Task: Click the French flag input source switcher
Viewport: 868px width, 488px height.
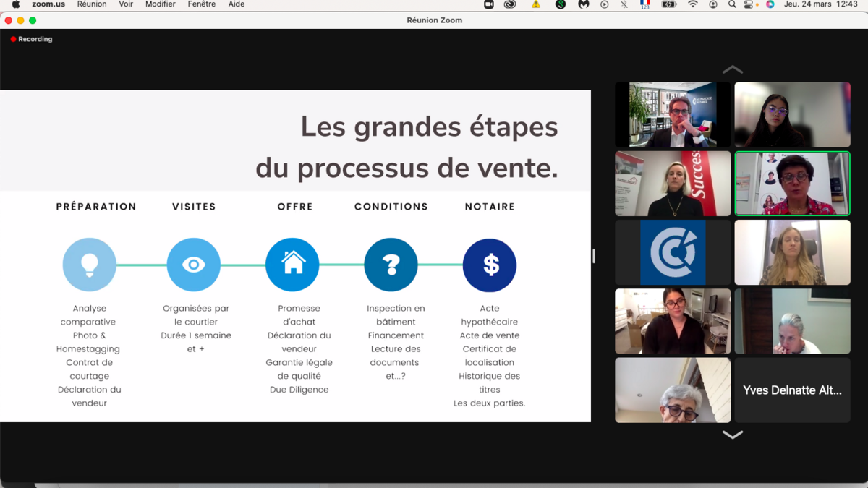Action: [x=645, y=4]
